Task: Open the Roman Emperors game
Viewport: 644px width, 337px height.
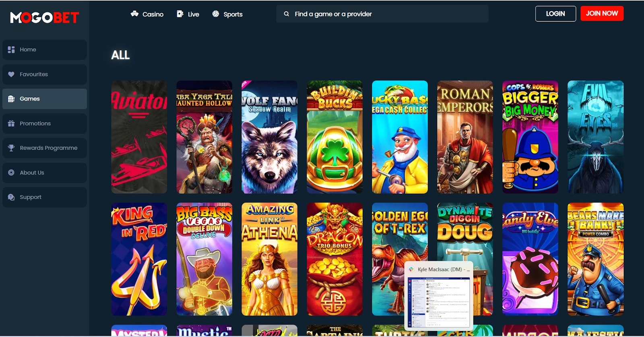Action: tap(465, 137)
